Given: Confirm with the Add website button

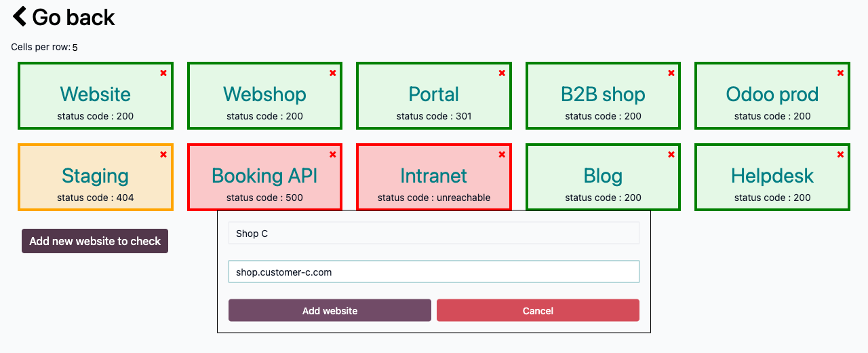Looking at the screenshot, I should pos(330,310).
